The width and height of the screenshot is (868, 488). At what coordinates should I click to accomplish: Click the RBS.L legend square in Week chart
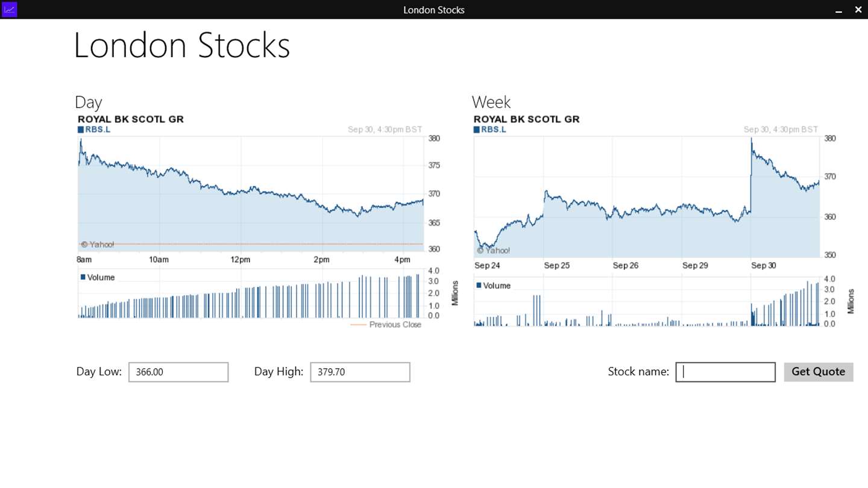pos(477,130)
